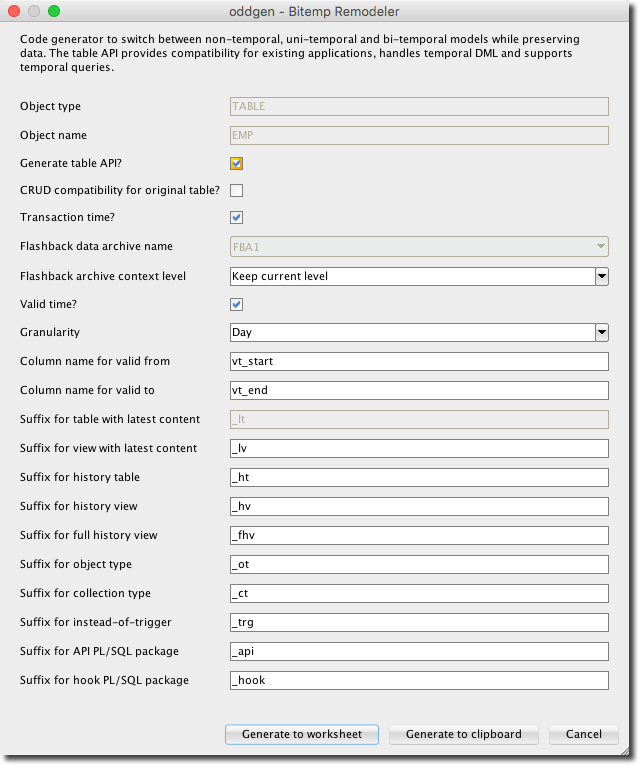The image size is (639, 765).
Task: Focus the Column name for valid to field
Action: click(419, 390)
